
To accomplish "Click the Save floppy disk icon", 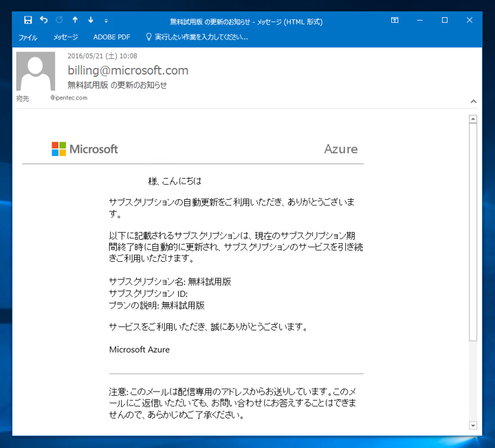I will 27,20.
